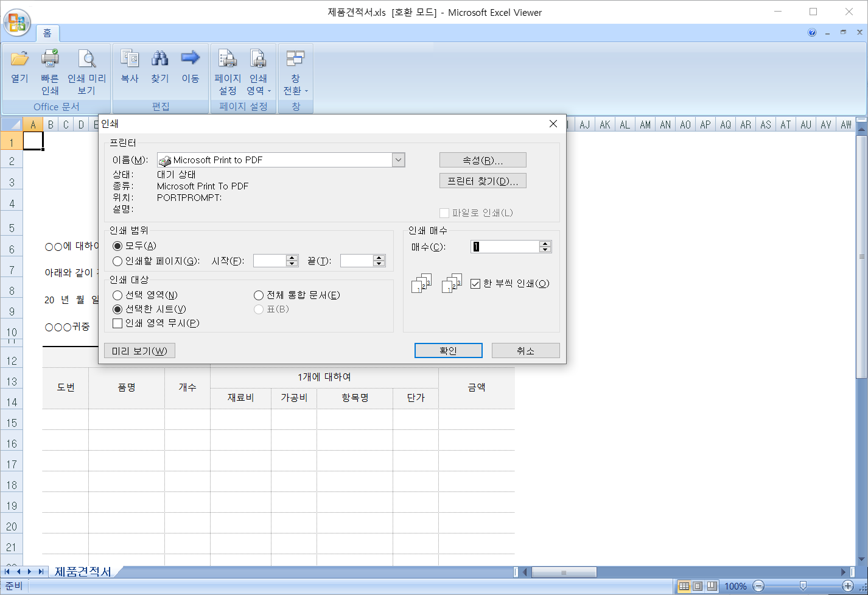Click the 재료비 header cell
868x595 pixels.
click(240, 398)
